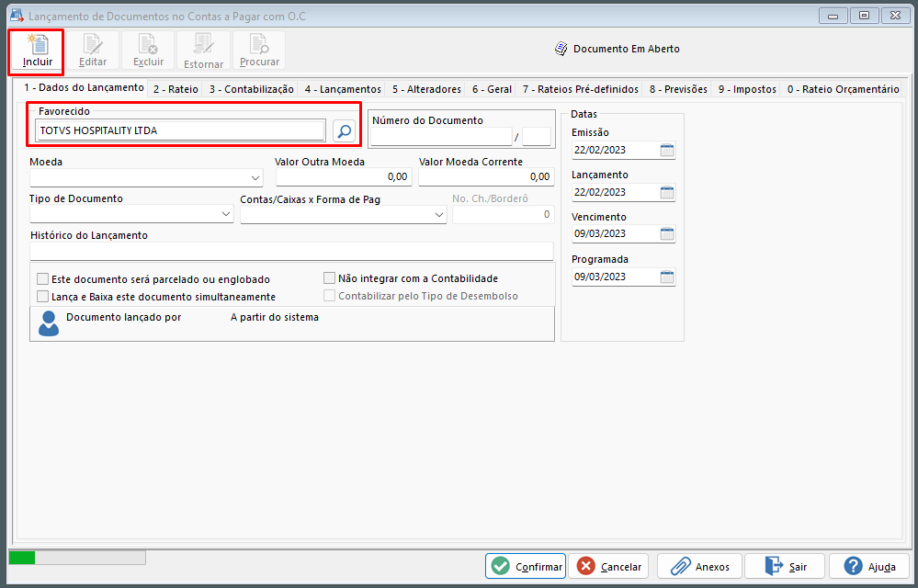Click the Histórico do Lançamento field
The width and height of the screenshot is (918, 588).
coord(291,251)
